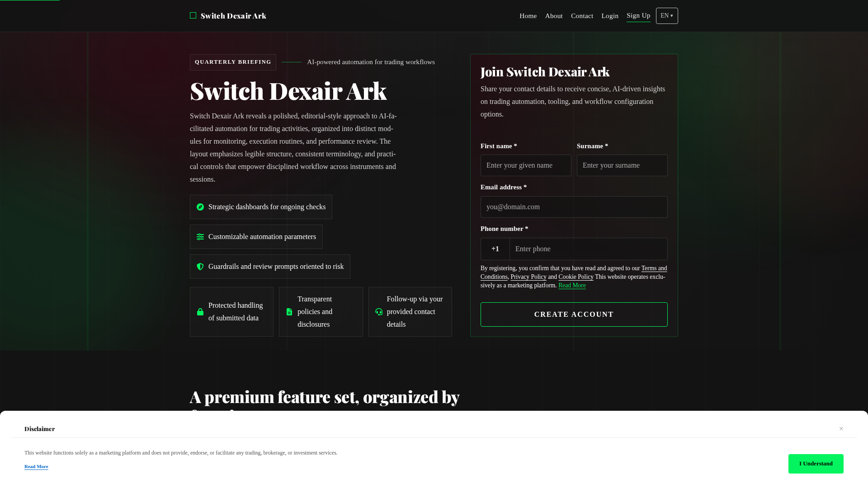Click the sliders icon beside Customizable automation
This screenshot has width=868, height=488.
point(200,237)
